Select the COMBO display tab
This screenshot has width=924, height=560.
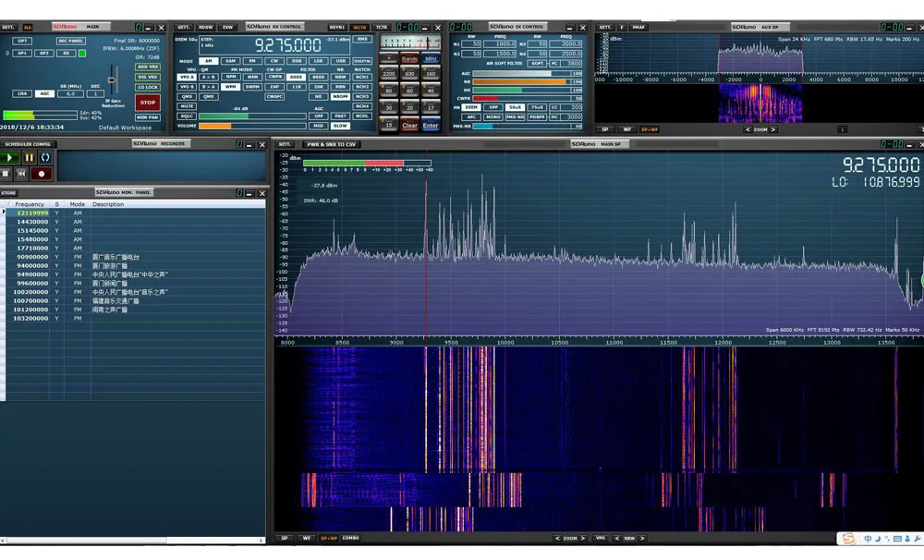351,538
